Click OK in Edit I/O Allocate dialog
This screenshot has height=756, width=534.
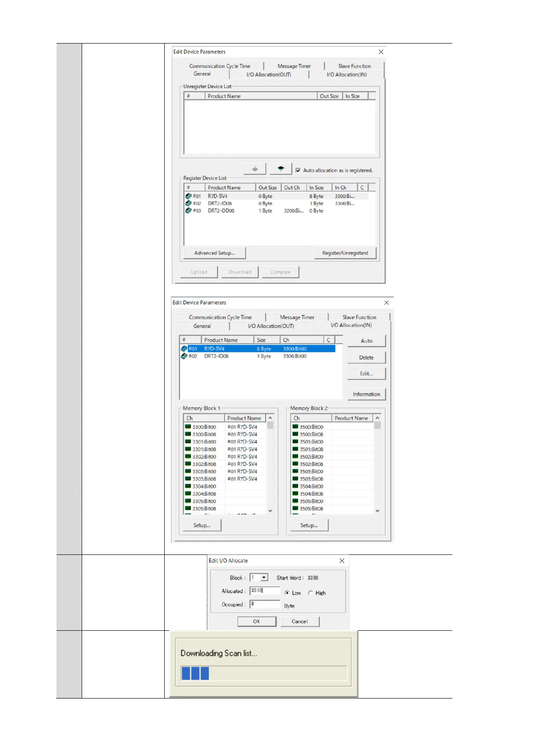tap(257, 622)
